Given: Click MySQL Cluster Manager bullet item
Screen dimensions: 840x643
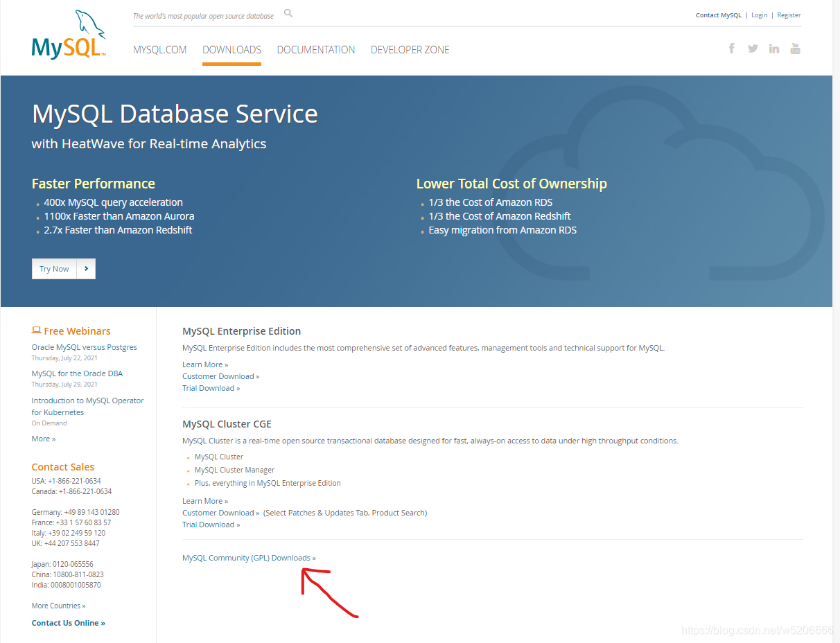Looking at the screenshot, I should (235, 470).
